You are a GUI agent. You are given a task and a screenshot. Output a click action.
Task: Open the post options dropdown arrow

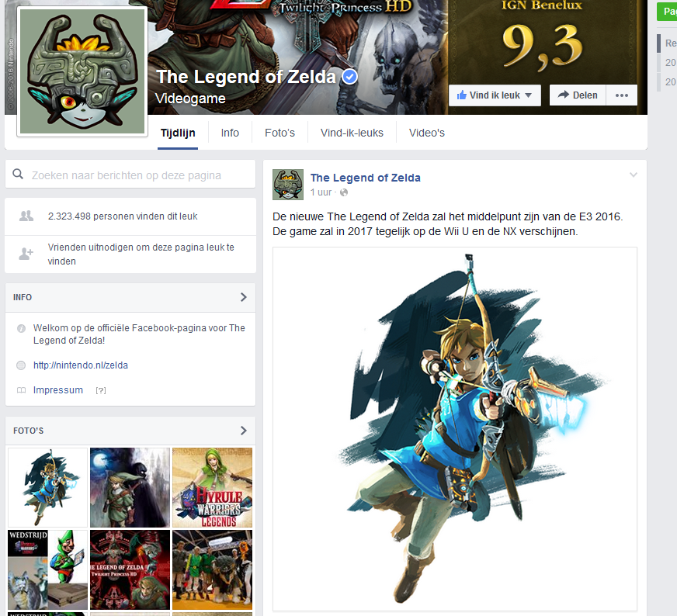coord(633,175)
